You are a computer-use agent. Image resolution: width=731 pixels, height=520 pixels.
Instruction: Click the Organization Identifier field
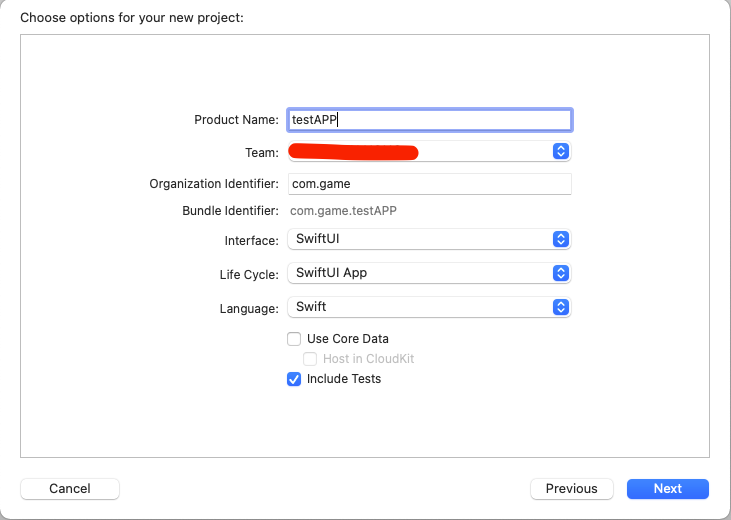(429, 184)
